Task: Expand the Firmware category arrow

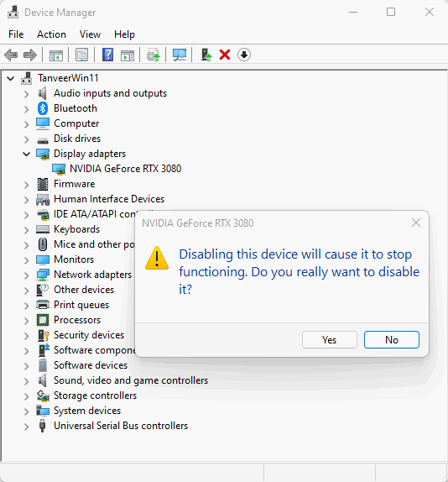Action: coord(27,185)
